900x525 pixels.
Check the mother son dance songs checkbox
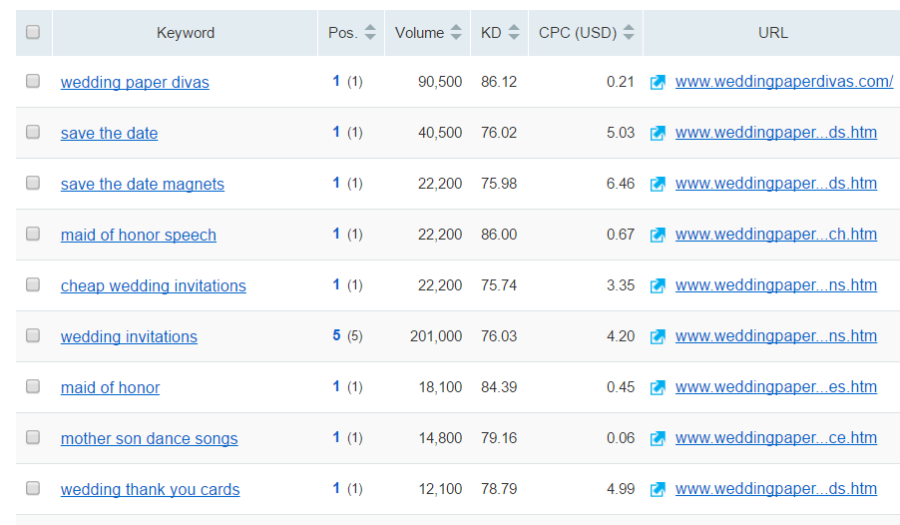click(33, 437)
